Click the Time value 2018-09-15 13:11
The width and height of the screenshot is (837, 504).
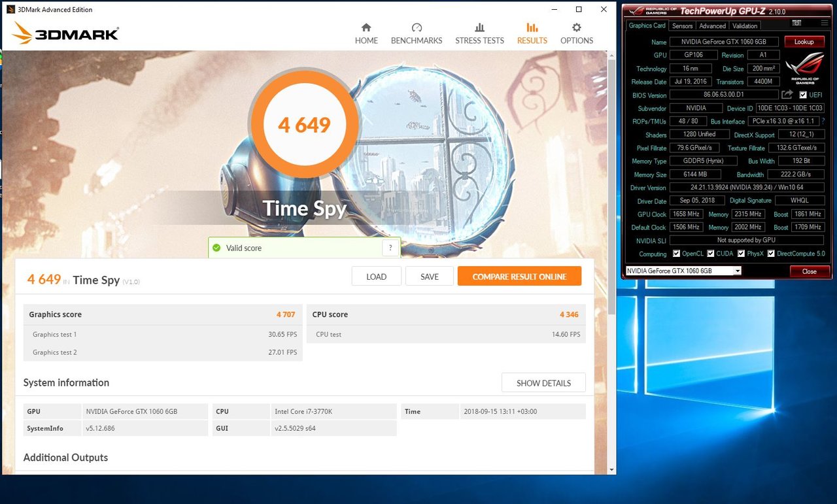522,411
